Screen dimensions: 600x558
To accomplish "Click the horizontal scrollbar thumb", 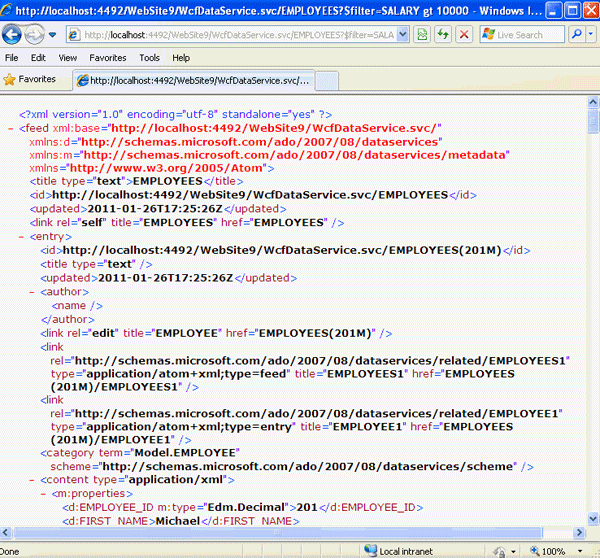I will click(x=278, y=532).
